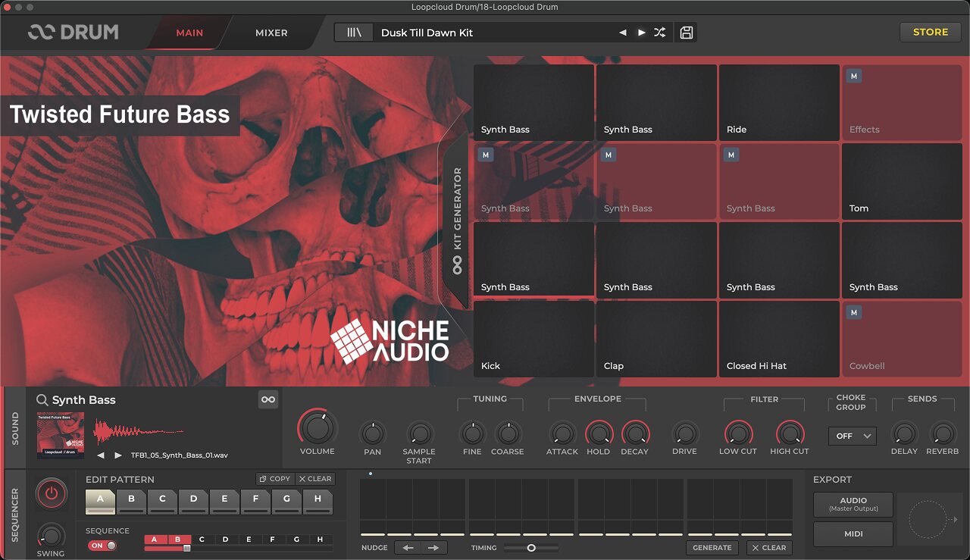Unmute the Effects pad
The height and width of the screenshot is (560, 970).
pyautogui.click(x=854, y=77)
